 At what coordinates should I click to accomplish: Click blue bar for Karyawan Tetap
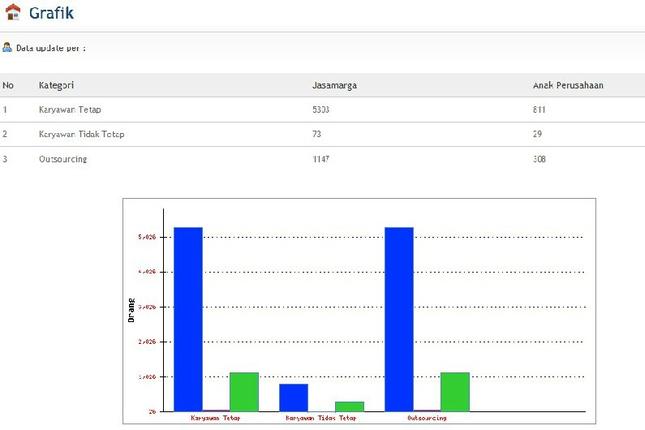188,318
